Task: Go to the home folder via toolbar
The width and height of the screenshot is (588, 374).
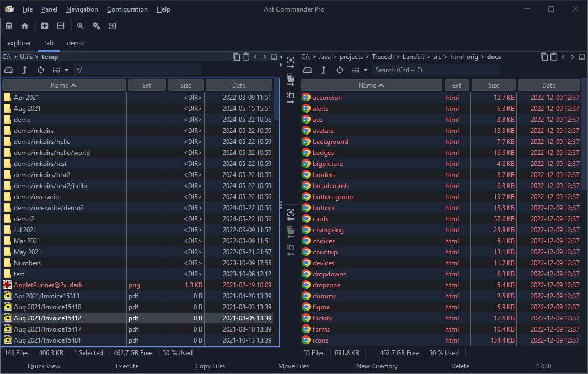Action: [x=25, y=26]
